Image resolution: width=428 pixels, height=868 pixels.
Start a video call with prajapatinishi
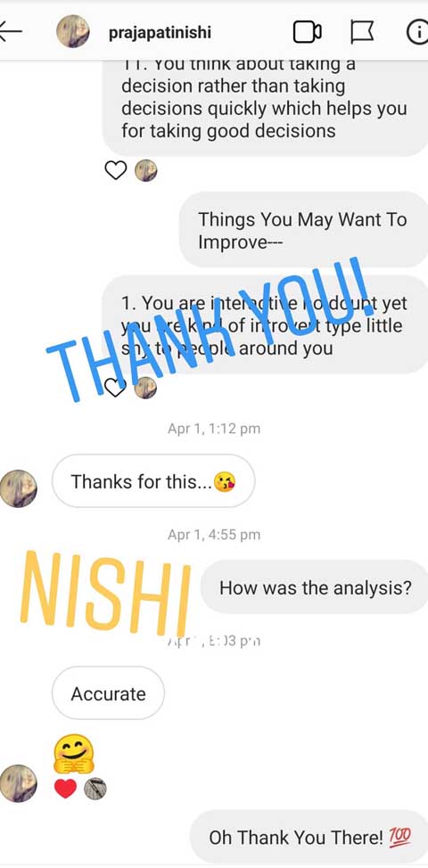click(x=308, y=32)
